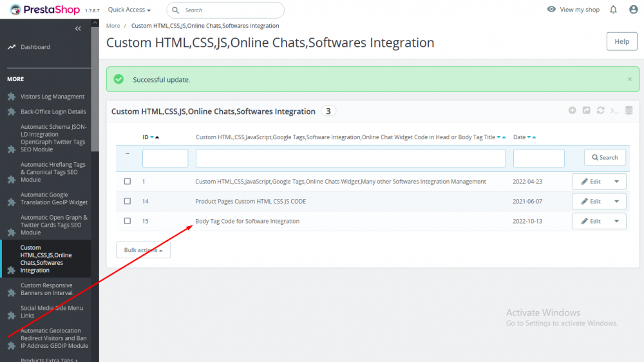Click the green checkmark in the success alert
Viewport: 644px width, 362px height.
118,79
